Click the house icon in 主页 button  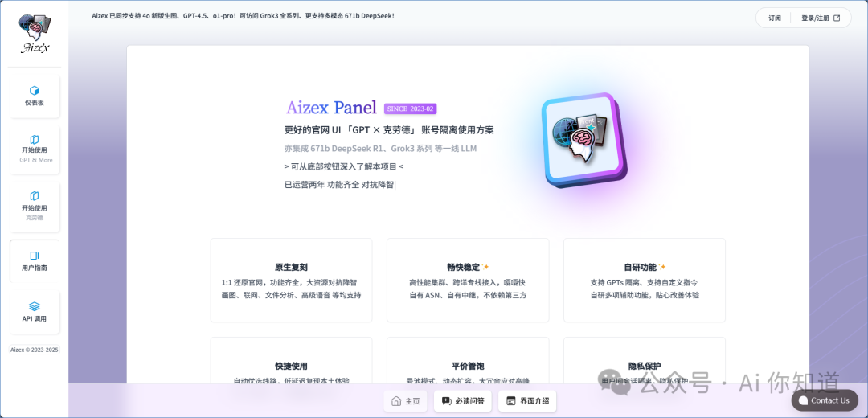(395, 401)
